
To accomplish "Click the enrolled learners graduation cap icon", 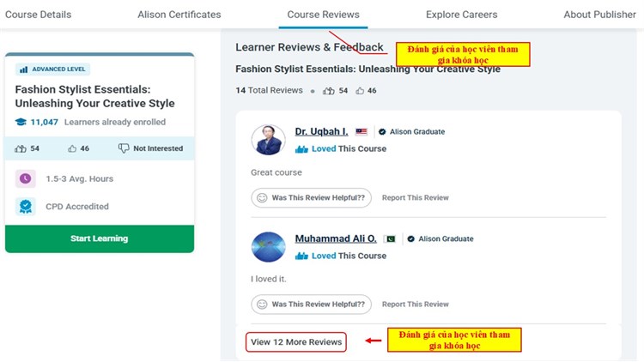I will coord(21,122).
